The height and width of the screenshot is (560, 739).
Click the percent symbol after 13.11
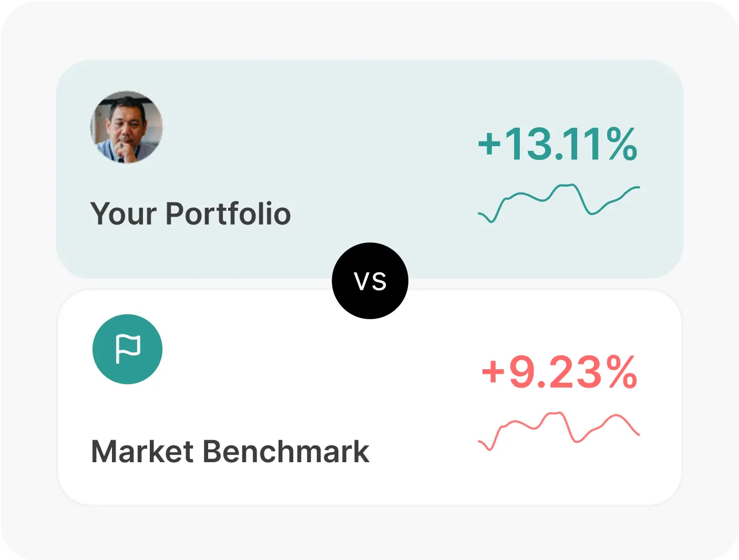(x=621, y=144)
